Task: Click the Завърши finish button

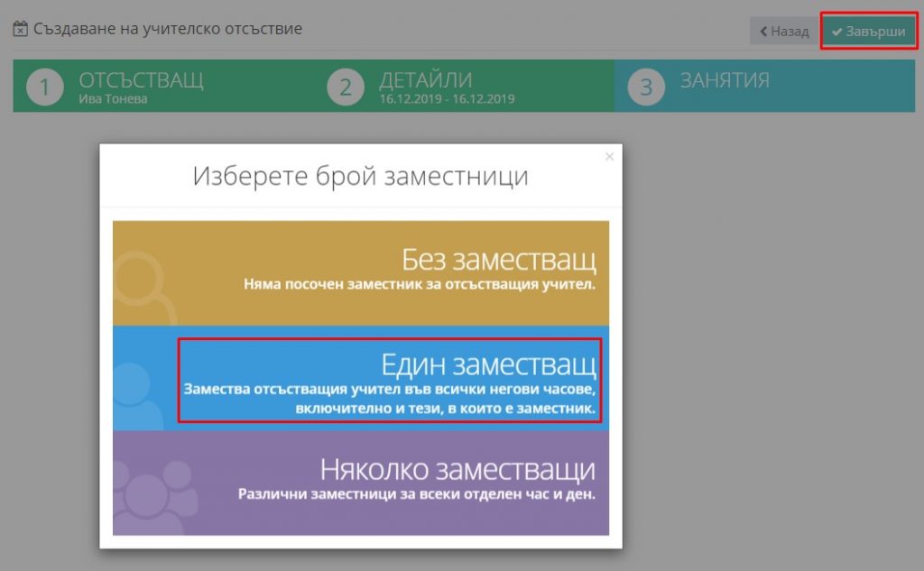Action: tap(869, 32)
